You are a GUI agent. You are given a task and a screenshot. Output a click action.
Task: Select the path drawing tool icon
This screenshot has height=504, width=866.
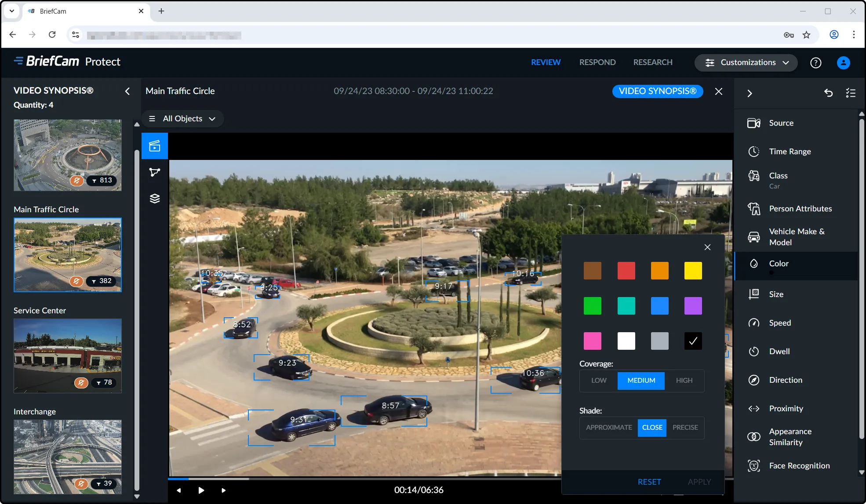(155, 172)
